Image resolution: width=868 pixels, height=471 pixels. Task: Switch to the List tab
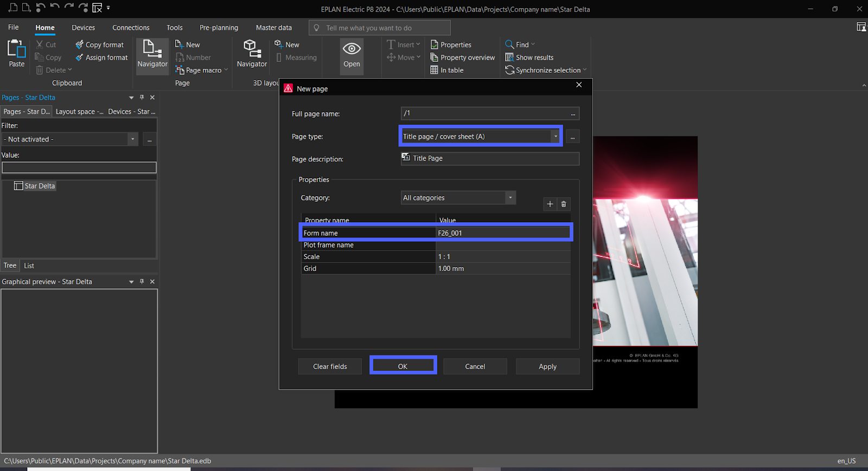tap(29, 266)
